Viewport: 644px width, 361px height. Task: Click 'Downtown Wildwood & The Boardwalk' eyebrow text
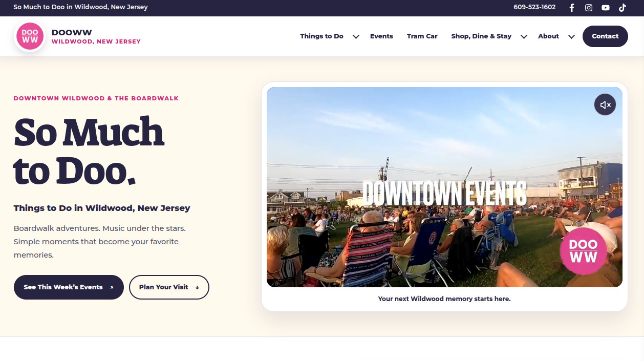96,98
